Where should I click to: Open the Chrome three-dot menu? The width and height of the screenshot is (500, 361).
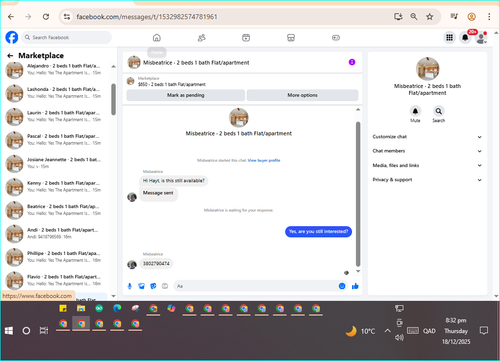tap(489, 16)
